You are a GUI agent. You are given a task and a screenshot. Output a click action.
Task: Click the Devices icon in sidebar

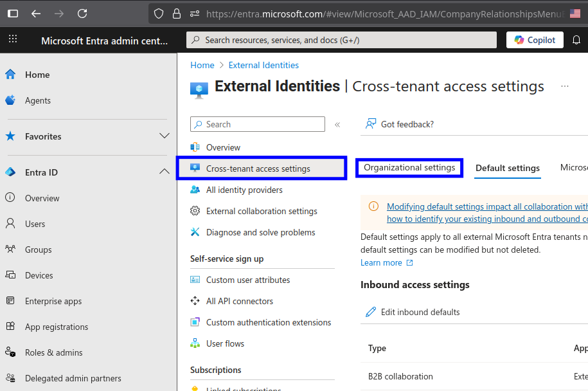click(x=10, y=275)
